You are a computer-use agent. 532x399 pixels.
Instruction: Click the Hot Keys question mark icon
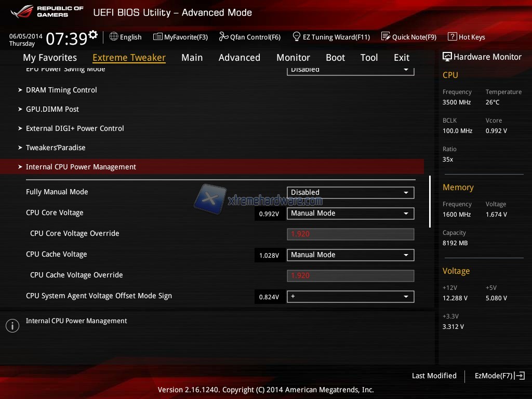[452, 37]
